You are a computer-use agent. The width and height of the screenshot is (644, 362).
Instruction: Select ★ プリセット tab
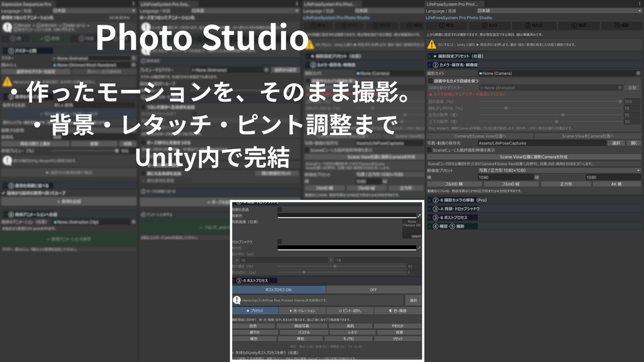pyautogui.click(x=255, y=310)
